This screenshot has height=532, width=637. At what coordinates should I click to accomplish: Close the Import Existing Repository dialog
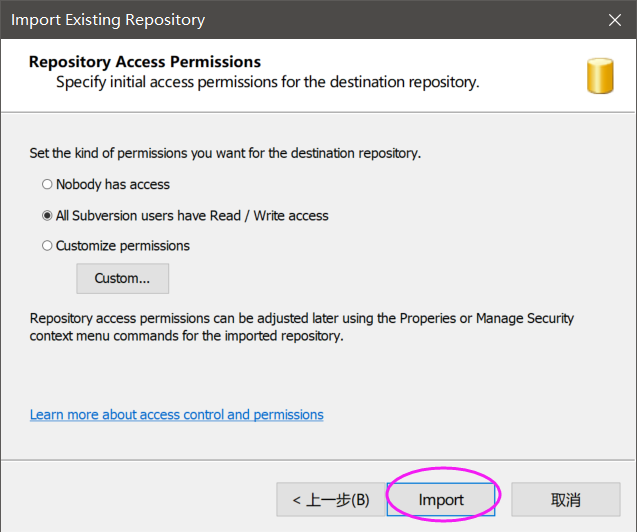(x=615, y=19)
